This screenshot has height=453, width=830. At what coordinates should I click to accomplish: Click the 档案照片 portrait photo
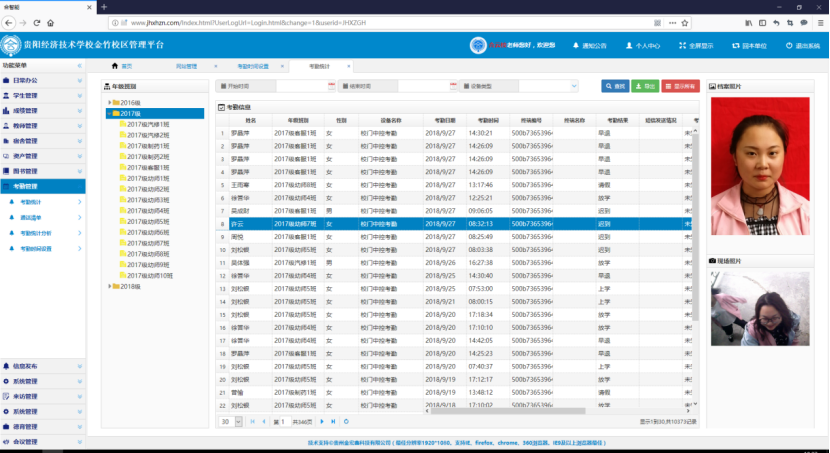[760, 166]
